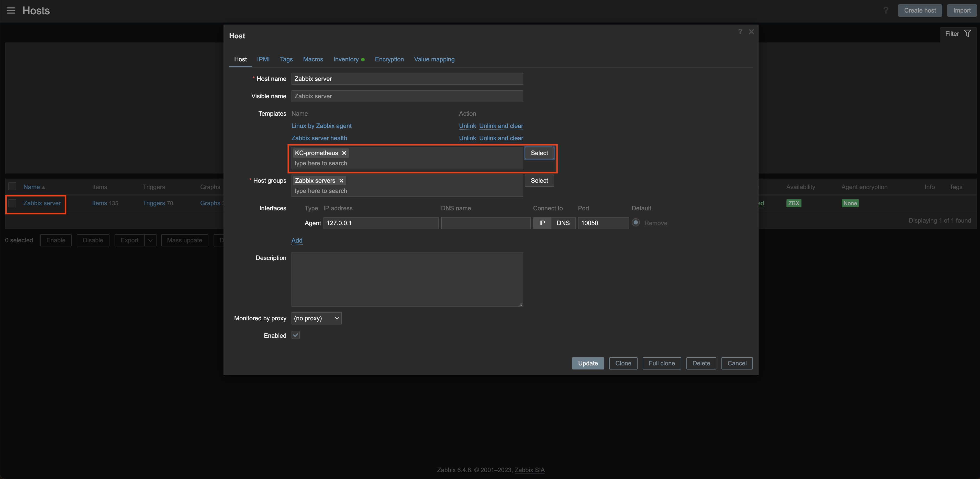Open the Macros tab
Viewport: 980px width, 479px height.
coord(313,59)
